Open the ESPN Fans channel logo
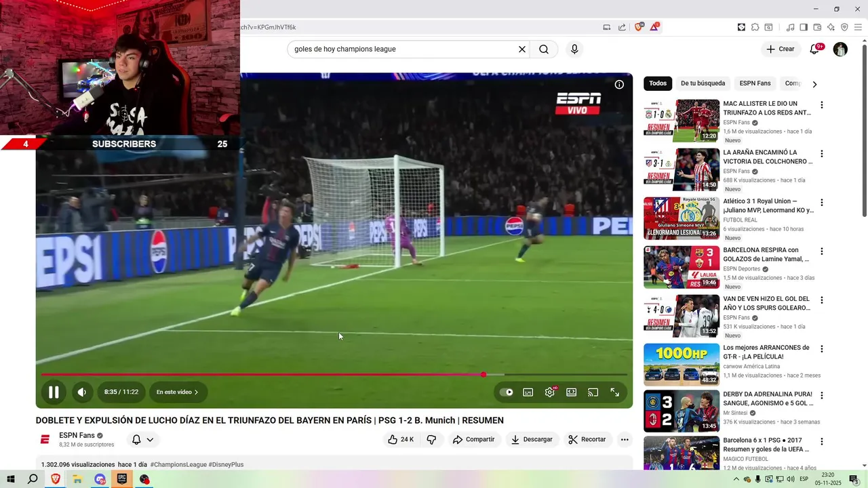Image resolution: width=868 pixels, height=488 pixels. pos(45,439)
